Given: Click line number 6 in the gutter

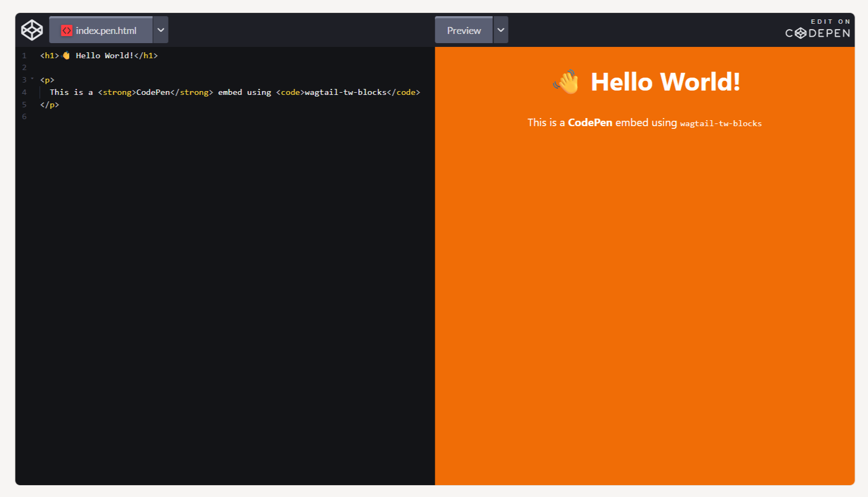Looking at the screenshot, I should click(x=24, y=116).
